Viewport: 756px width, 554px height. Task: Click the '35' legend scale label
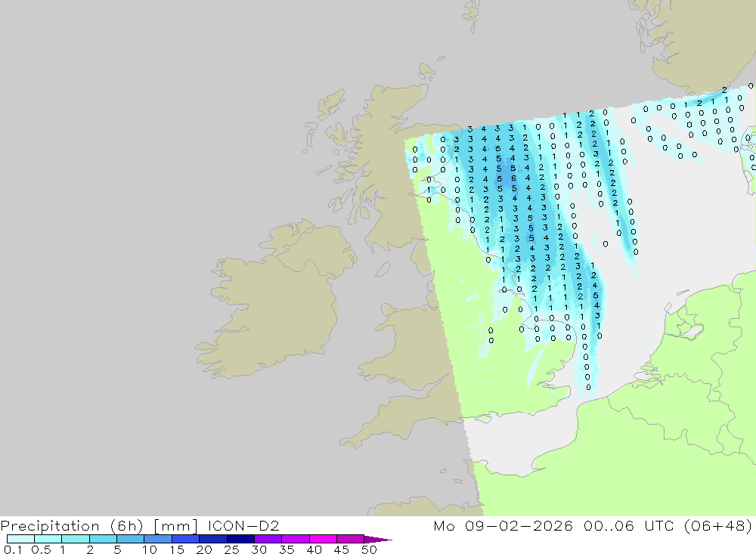[287, 549]
